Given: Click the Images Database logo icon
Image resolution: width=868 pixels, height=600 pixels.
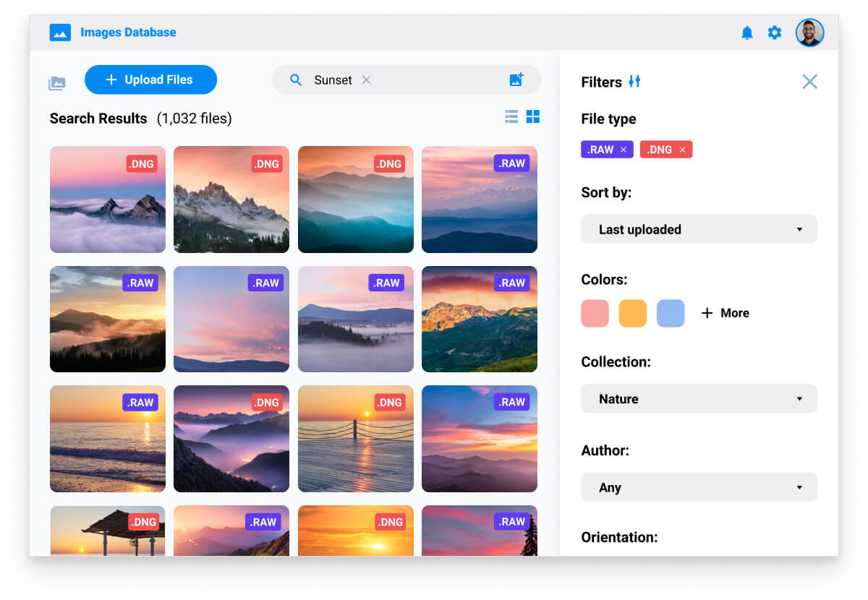Looking at the screenshot, I should point(60,33).
